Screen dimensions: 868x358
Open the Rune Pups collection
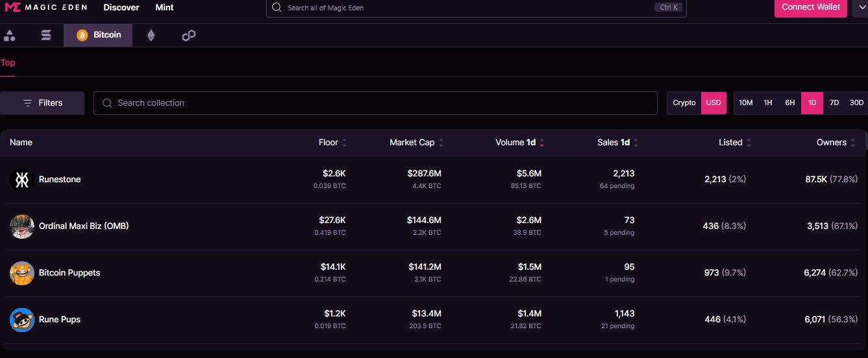click(60, 320)
